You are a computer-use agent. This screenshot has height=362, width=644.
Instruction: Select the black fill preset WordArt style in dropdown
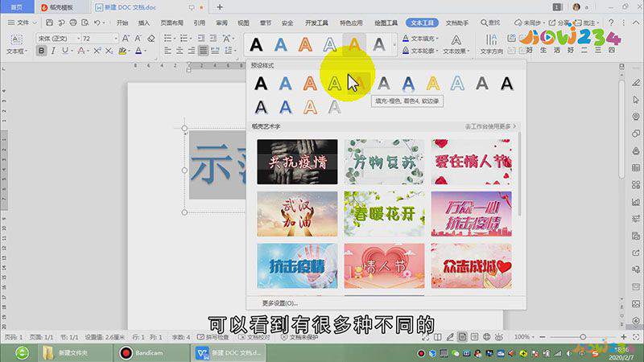pos(261,84)
